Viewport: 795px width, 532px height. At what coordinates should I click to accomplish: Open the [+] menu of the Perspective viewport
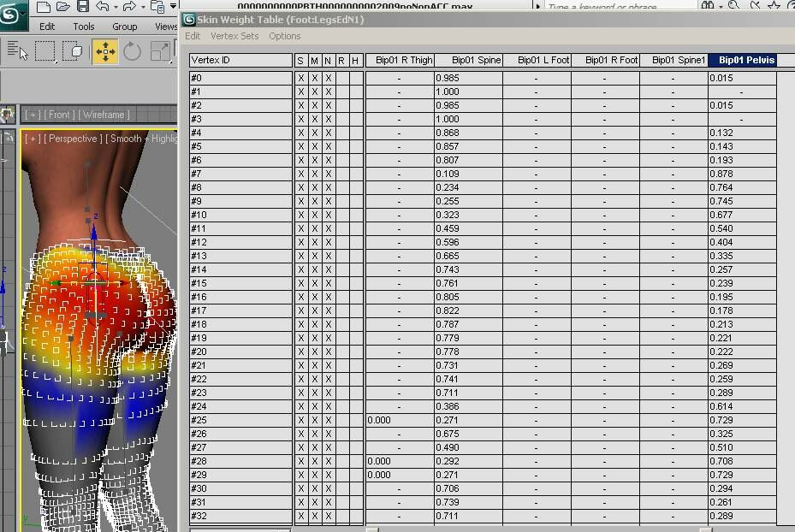point(33,139)
